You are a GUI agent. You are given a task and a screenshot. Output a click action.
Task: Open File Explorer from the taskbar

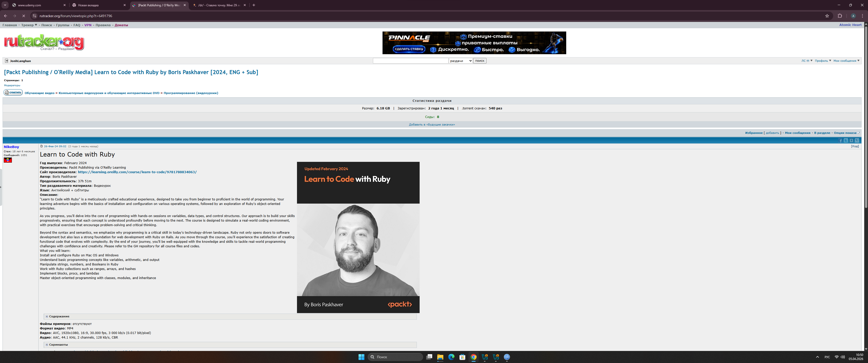[x=440, y=357]
